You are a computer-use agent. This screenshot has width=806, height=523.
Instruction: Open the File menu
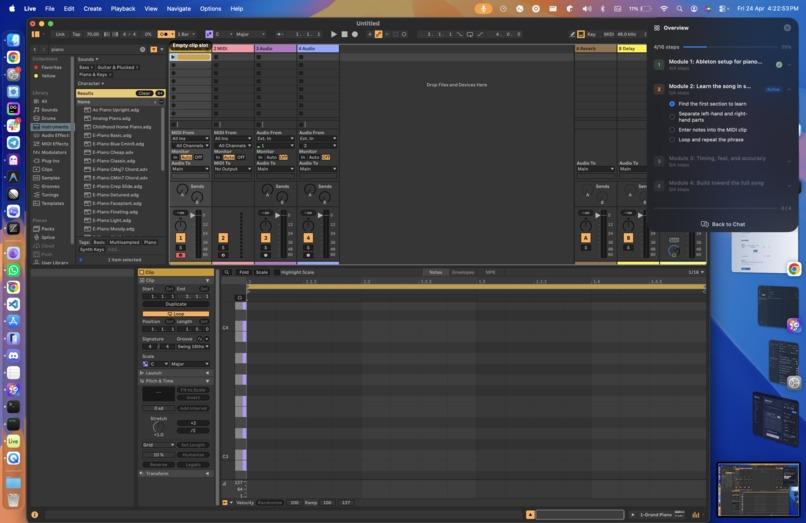(x=49, y=9)
